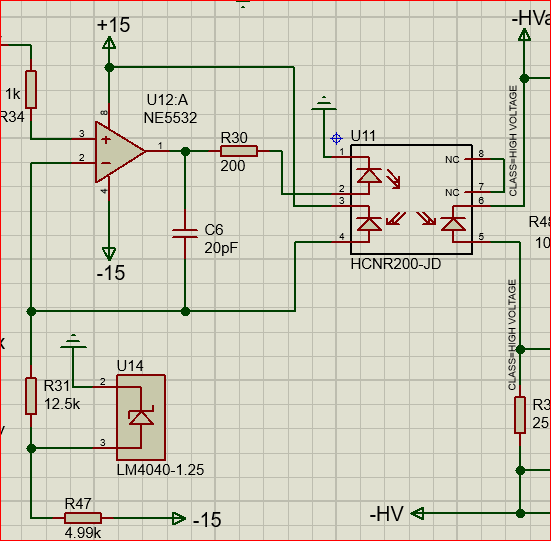This screenshot has width=551, height=541.
Task: Select the -HV terminal arrow
Action: coord(417,513)
